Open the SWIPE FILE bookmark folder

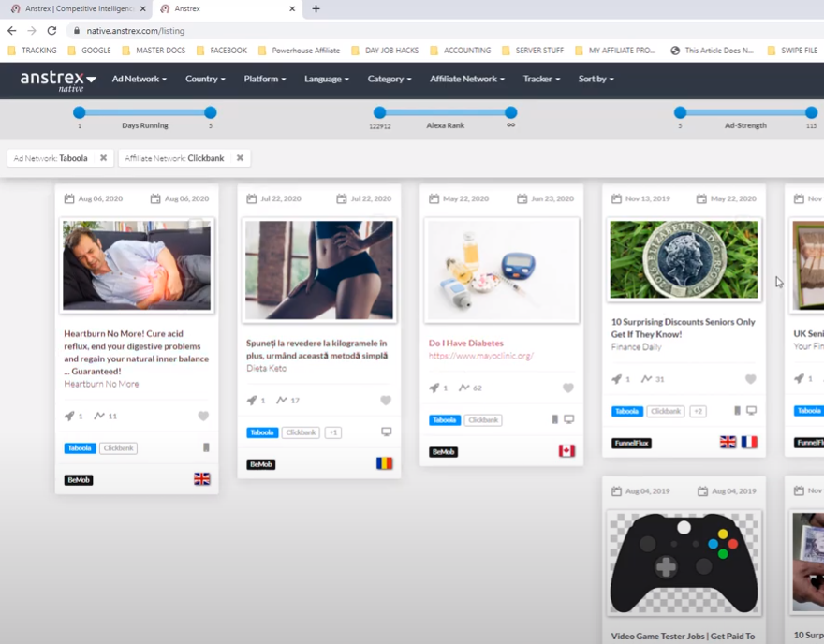[792, 51]
